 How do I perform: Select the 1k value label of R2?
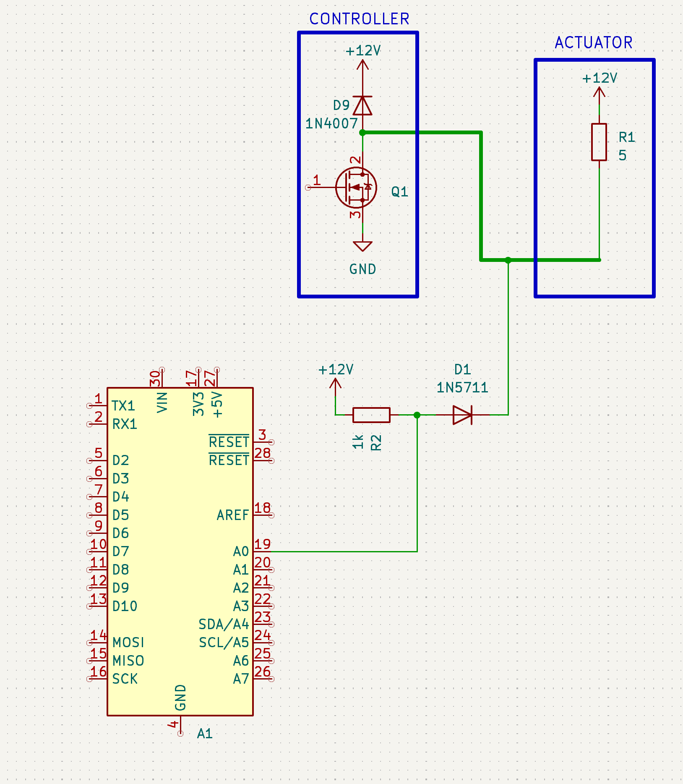coord(358,442)
